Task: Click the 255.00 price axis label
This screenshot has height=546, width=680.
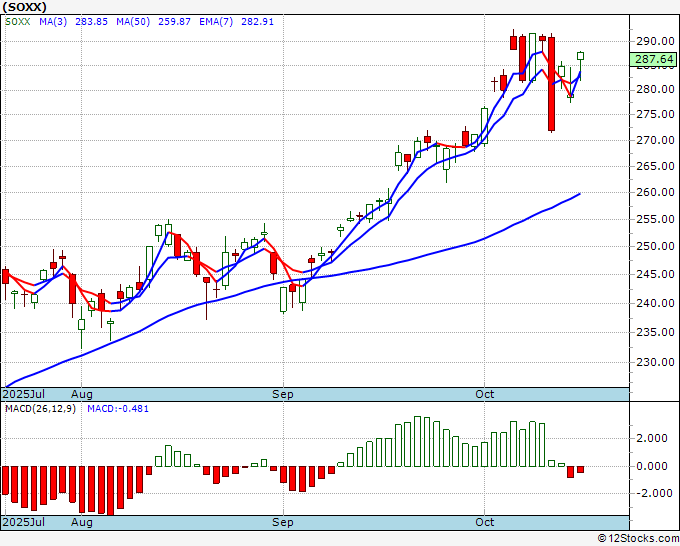Action: [x=655, y=219]
